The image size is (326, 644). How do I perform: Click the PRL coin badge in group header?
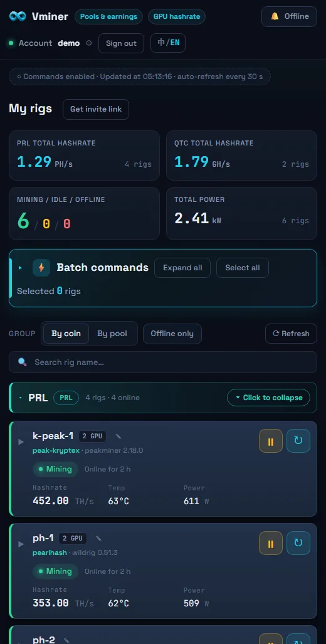pos(66,398)
